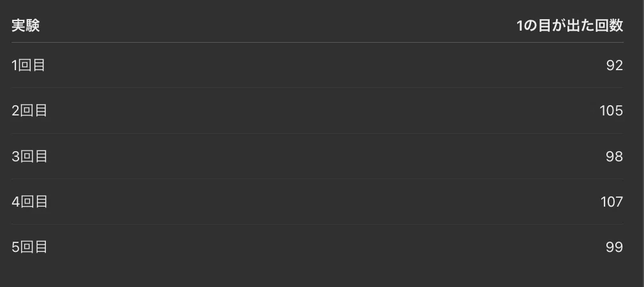Click the 1の目が出た回数 column header

click(x=569, y=26)
